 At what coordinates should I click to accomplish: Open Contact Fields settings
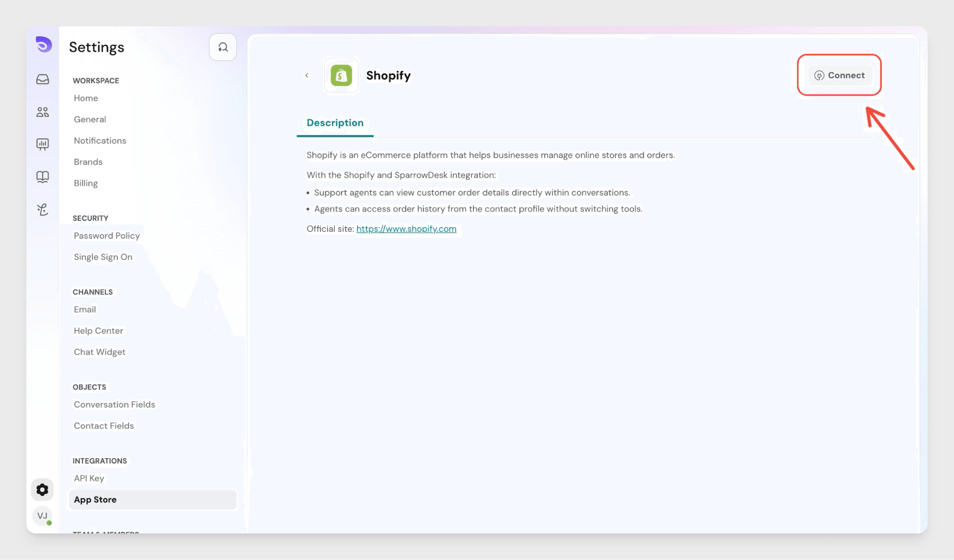click(x=104, y=426)
